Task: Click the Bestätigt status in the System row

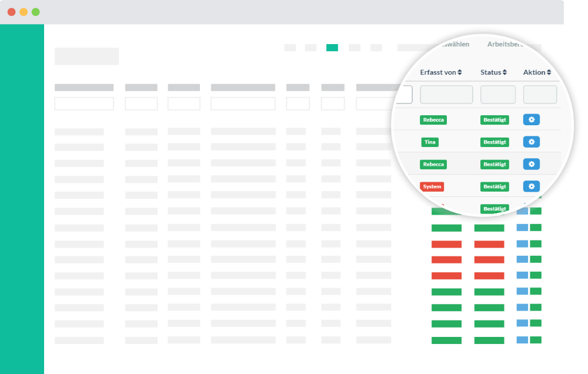Action: [495, 186]
